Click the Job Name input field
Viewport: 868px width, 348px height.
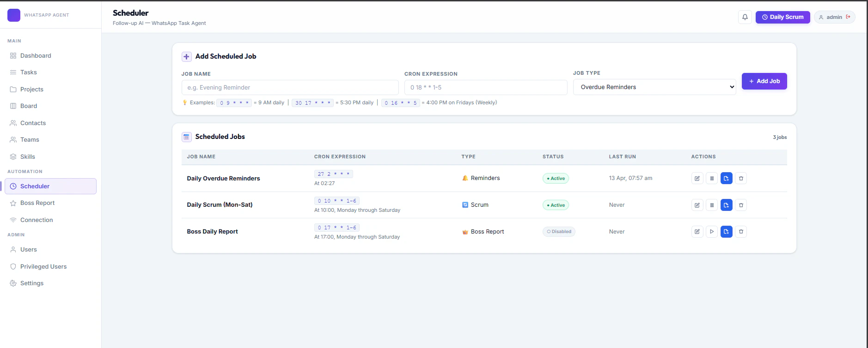click(290, 87)
